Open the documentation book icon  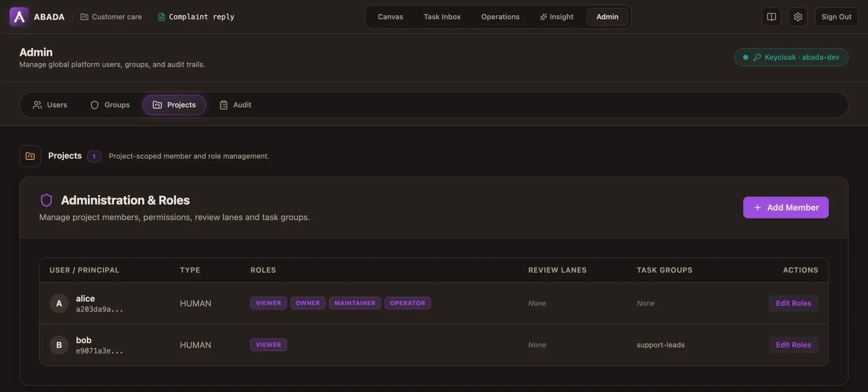click(771, 17)
